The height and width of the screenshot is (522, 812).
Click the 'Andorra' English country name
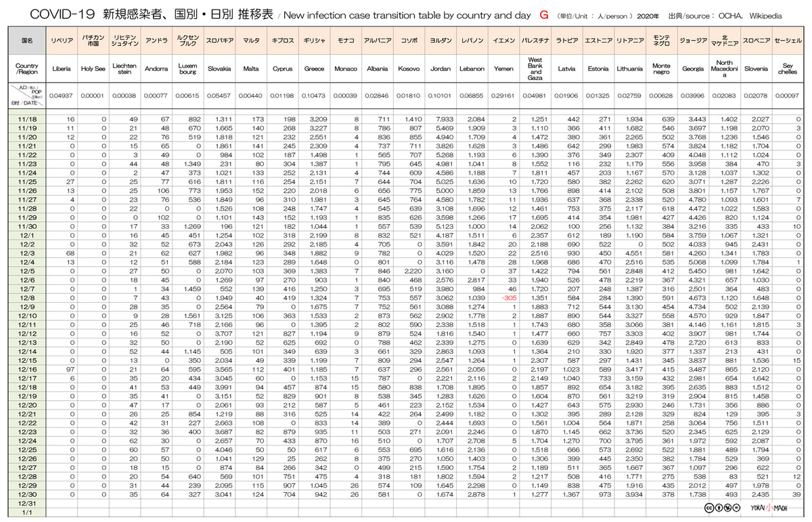point(156,68)
